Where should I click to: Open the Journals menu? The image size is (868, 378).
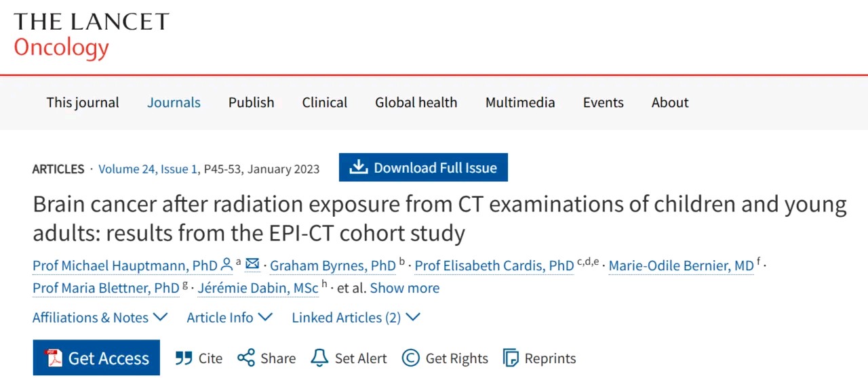click(x=174, y=102)
